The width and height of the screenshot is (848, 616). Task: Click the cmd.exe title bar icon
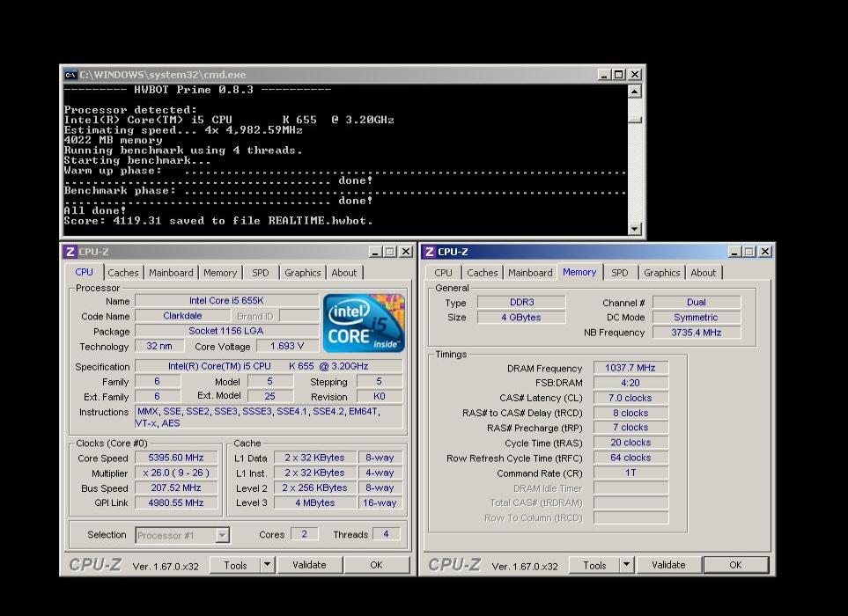click(70, 75)
